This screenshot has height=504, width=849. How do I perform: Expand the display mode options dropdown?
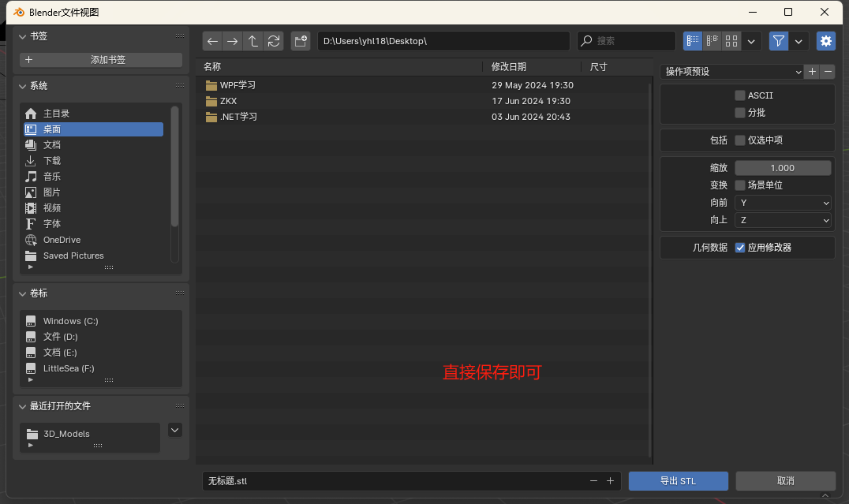coord(751,41)
